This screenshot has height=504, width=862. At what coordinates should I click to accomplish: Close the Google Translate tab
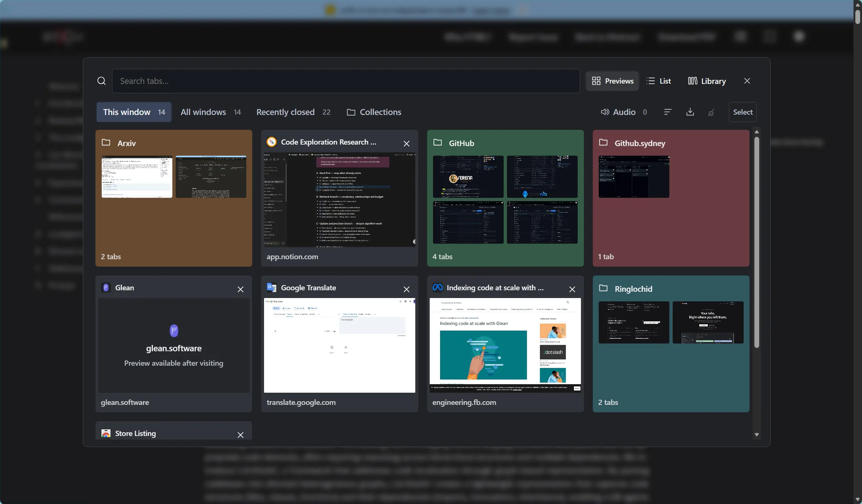(406, 290)
